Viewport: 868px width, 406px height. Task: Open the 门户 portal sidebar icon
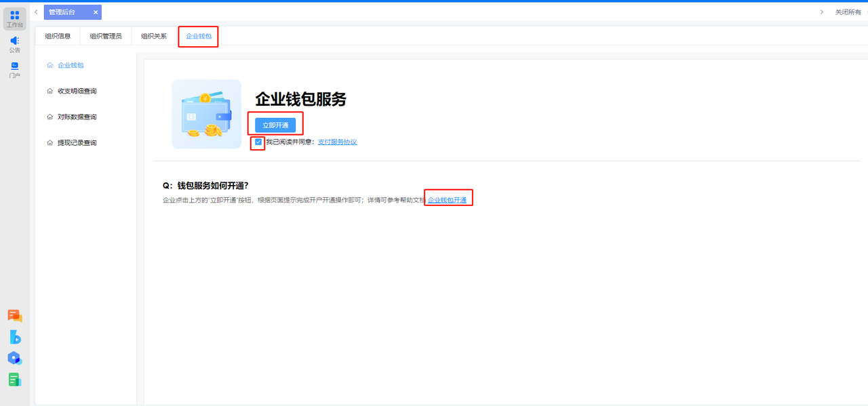(14, 68)
